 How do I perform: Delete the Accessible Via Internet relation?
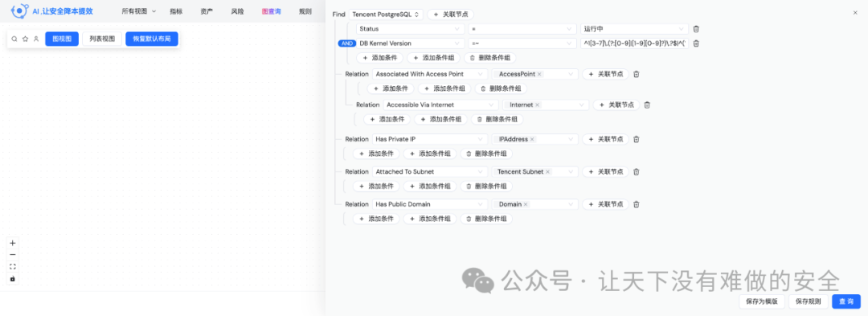point(647,105)
